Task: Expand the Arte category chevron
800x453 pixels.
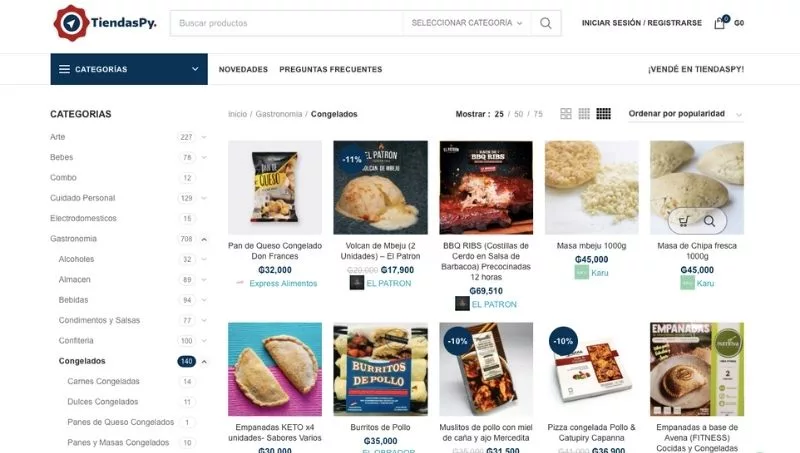Action: pyautogui.click(x=204, y=137)
